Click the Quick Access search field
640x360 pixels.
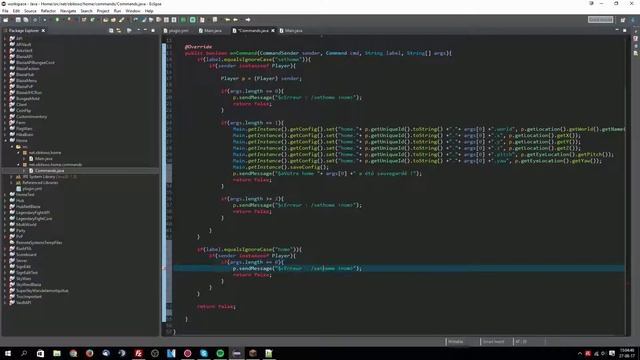pyautogui.click(x=600, y=20)
